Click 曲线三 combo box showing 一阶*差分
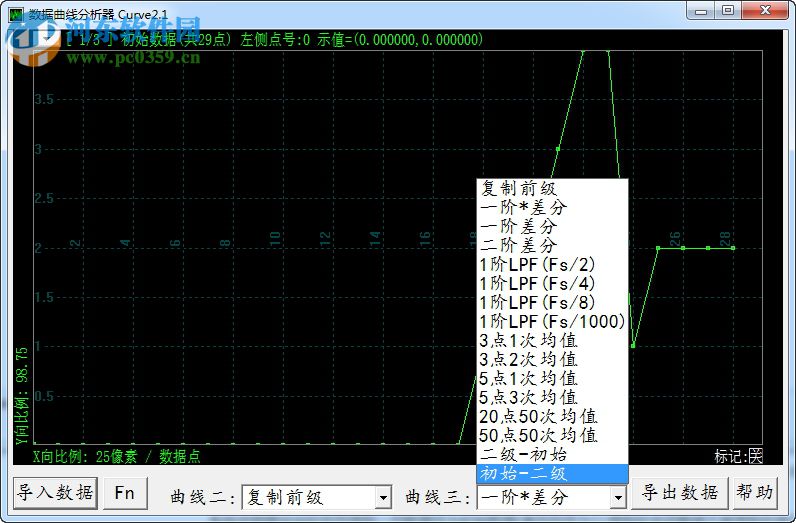Image resolution: width=796 pixels, height=523 pixels. [x=551, y=497]
